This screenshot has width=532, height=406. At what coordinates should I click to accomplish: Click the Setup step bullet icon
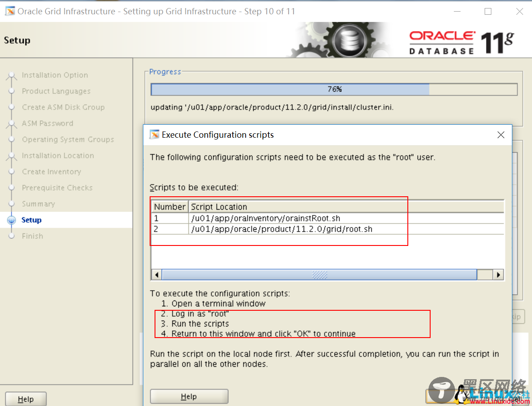click(x=12, y=220)
